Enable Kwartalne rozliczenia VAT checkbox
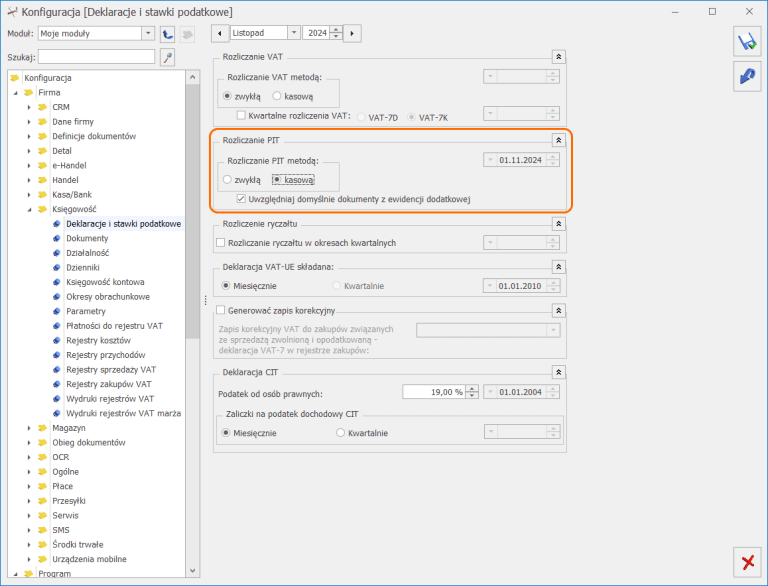 point(241,116)
